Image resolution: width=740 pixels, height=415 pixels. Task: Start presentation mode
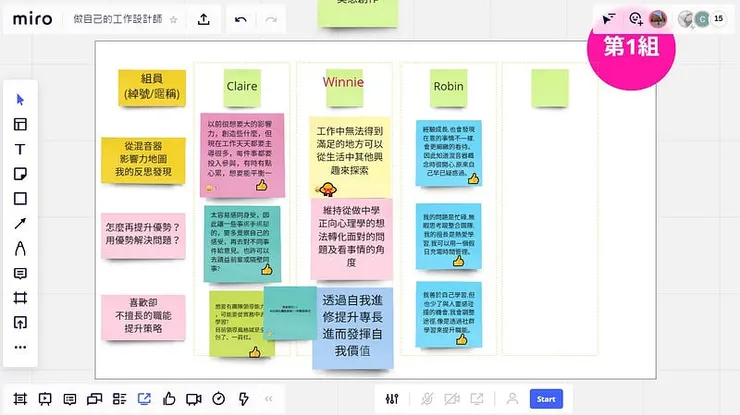45,399
